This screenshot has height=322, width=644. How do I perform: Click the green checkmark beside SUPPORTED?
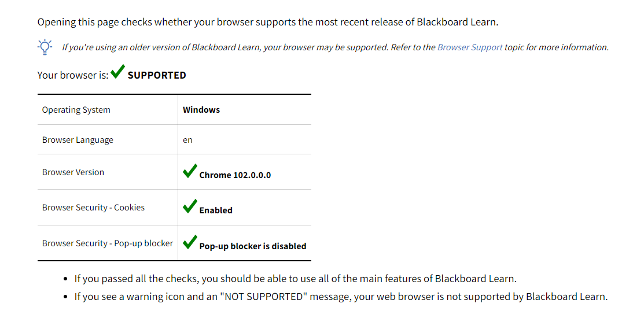(117, 72)
